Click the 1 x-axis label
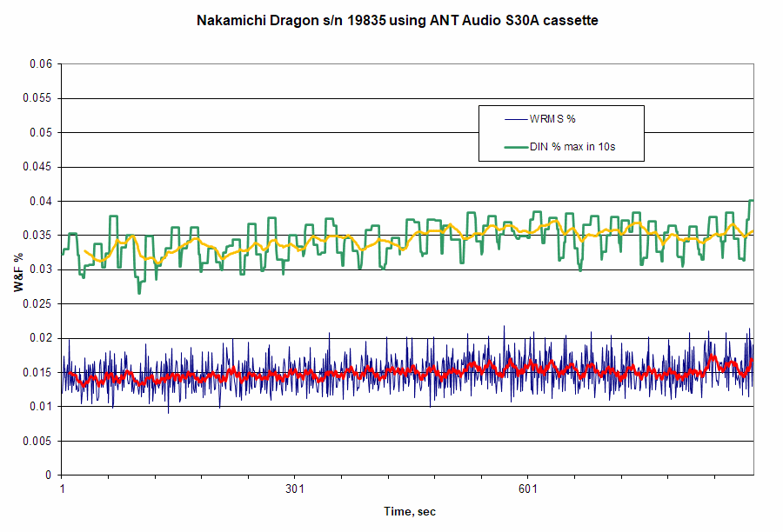The width and height of the screenshot is (783, 532). (63, 489)
